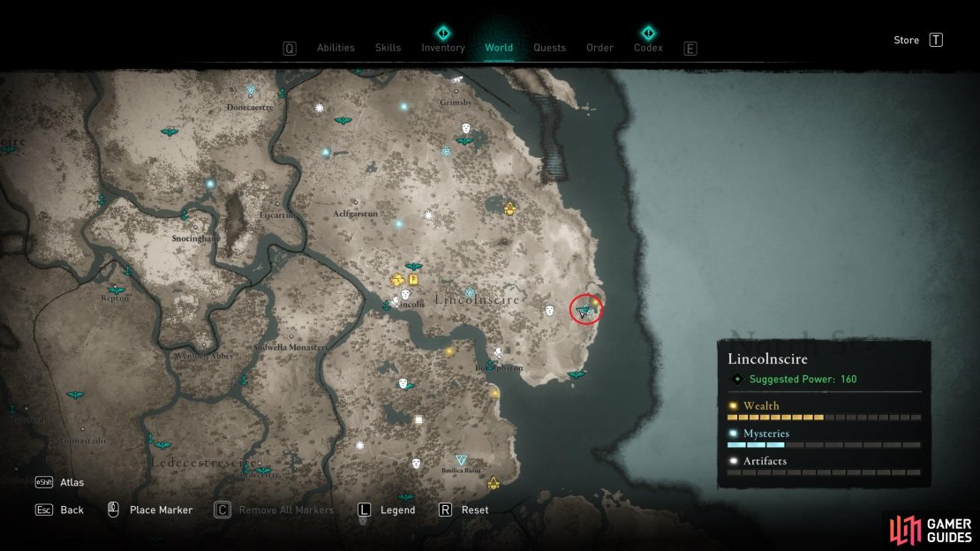The image size is (980, 551).
Task: Select the Order mask west of Basilica Ruins
Action: 416,464
